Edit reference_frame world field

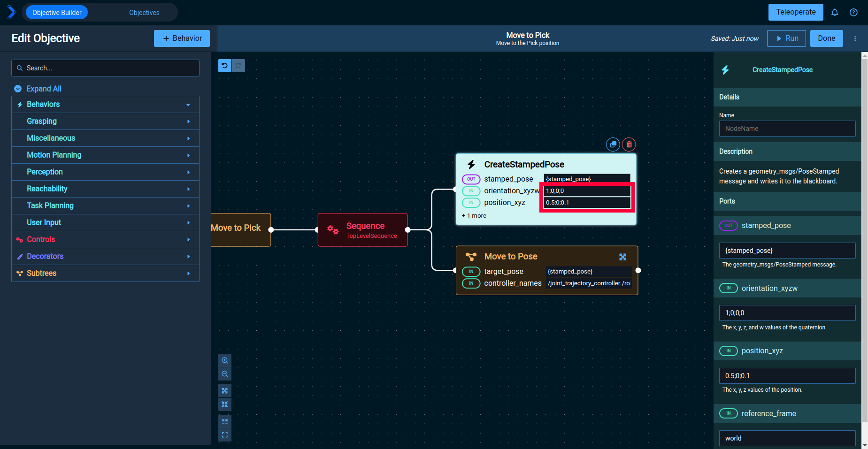(x=787, y=438)
